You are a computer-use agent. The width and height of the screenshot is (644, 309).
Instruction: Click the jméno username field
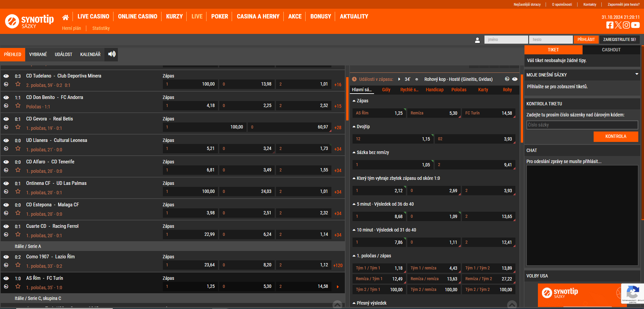pyautogui.click(x=506, y=40)
